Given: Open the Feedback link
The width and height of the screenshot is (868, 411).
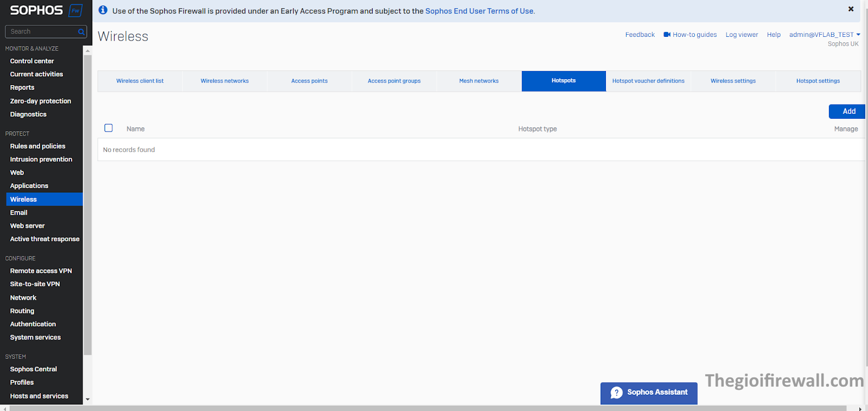Looking at the screenshot, I should coord(640,35).
